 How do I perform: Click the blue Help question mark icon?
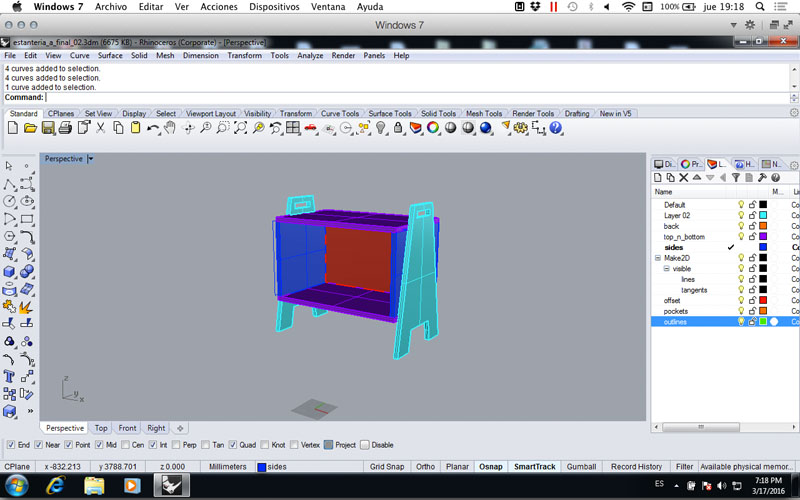pyautogui.click(x=556, y=128)
